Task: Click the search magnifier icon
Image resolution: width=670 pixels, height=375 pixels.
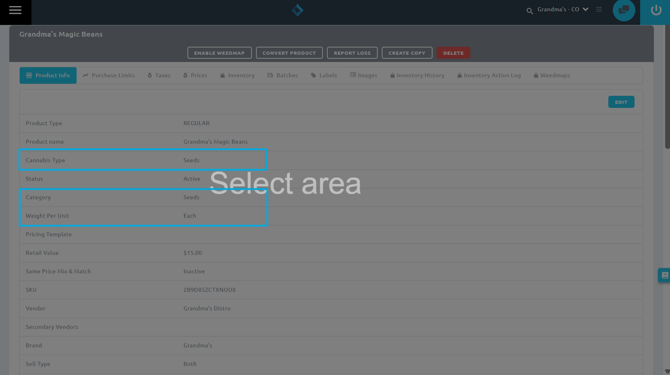Action: click(x=529, y=11)
